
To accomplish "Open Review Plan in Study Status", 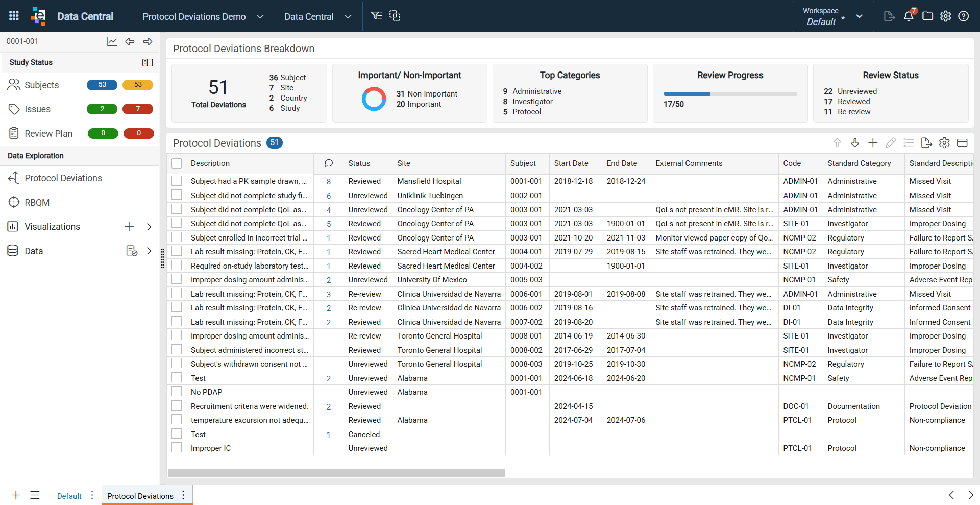I will click(48, 133).
